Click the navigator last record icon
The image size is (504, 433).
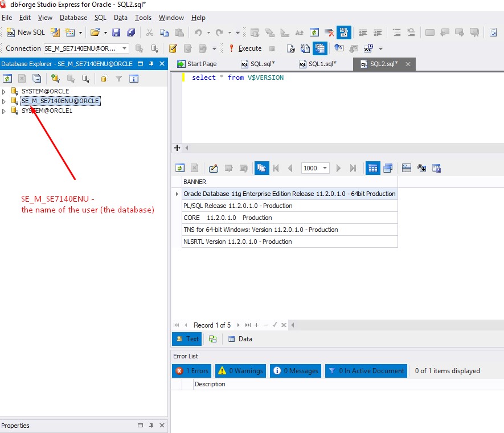pyautogui.click(x=248, y=325)
